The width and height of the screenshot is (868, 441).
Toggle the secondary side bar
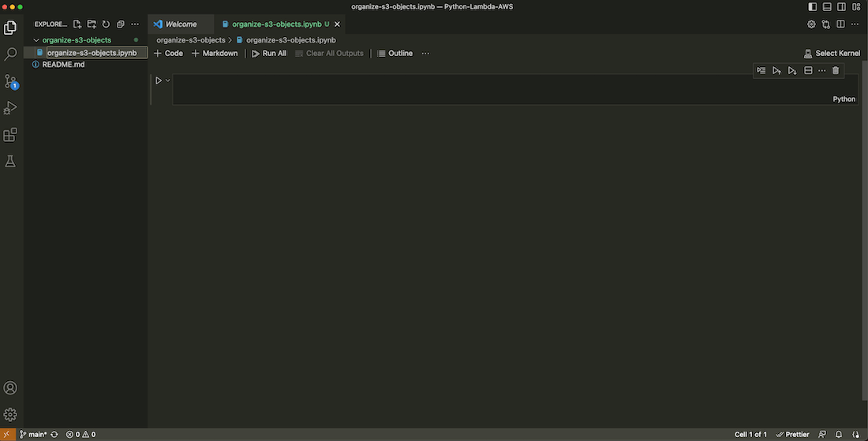[x=841, y=6]
